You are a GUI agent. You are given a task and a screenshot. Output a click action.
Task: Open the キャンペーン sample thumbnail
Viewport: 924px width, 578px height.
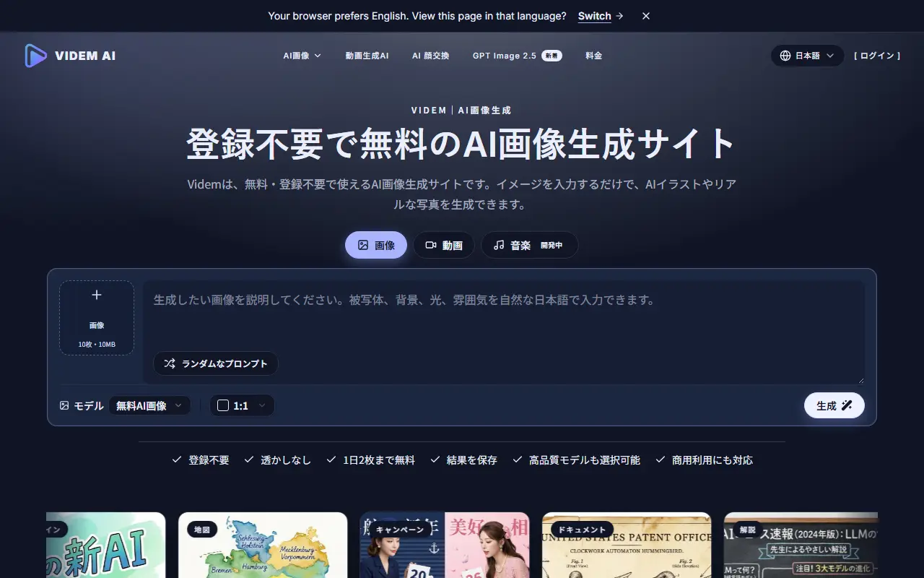coord(445,545)
